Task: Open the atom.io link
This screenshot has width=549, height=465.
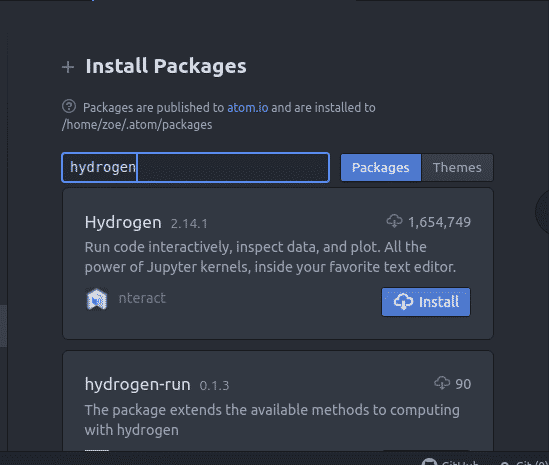Action: (x=248, y=107)
